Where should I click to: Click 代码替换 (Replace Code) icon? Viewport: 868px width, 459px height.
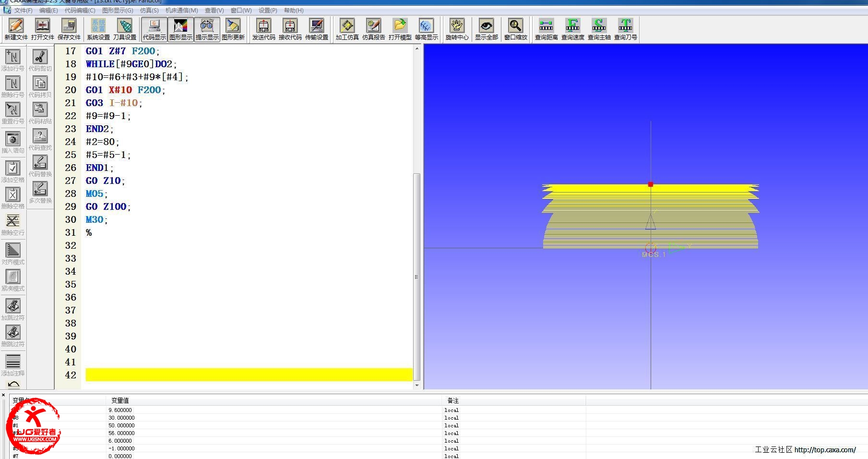40,166
